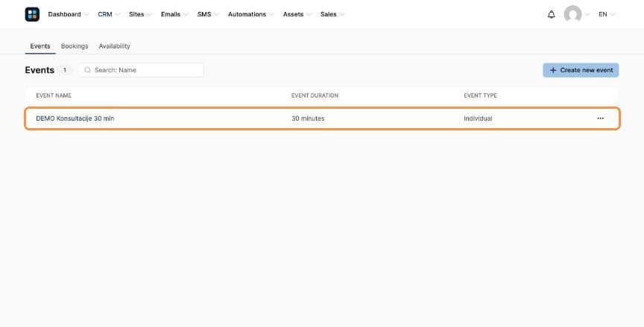Open the SMS dropdown menu

point(208,14)
